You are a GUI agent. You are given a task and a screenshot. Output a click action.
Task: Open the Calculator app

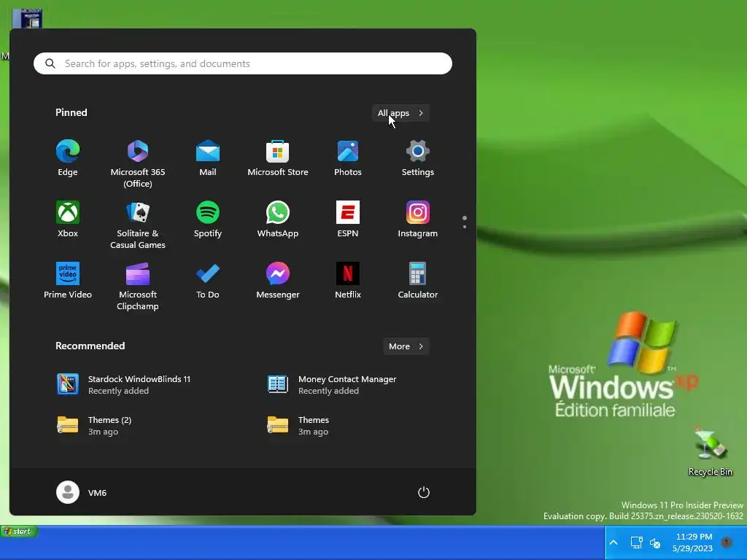click(418, 281)
